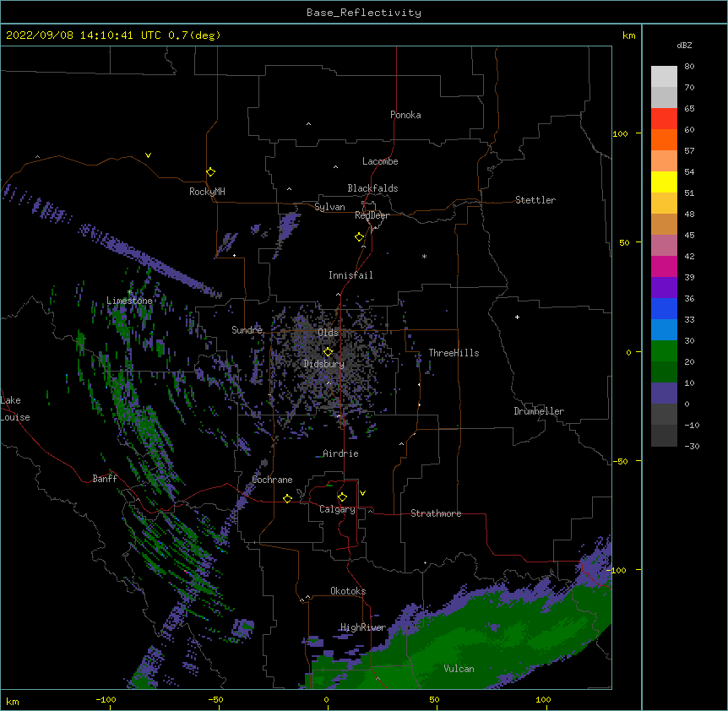Image resolution: width=728 pixels, height=711 pixels.
Task: Click the Stettler city label
Action: pos(535,200)
